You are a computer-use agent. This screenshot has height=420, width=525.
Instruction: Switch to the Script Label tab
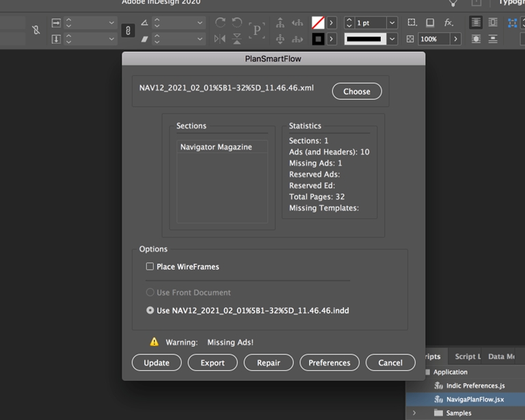tap(468, 356)
